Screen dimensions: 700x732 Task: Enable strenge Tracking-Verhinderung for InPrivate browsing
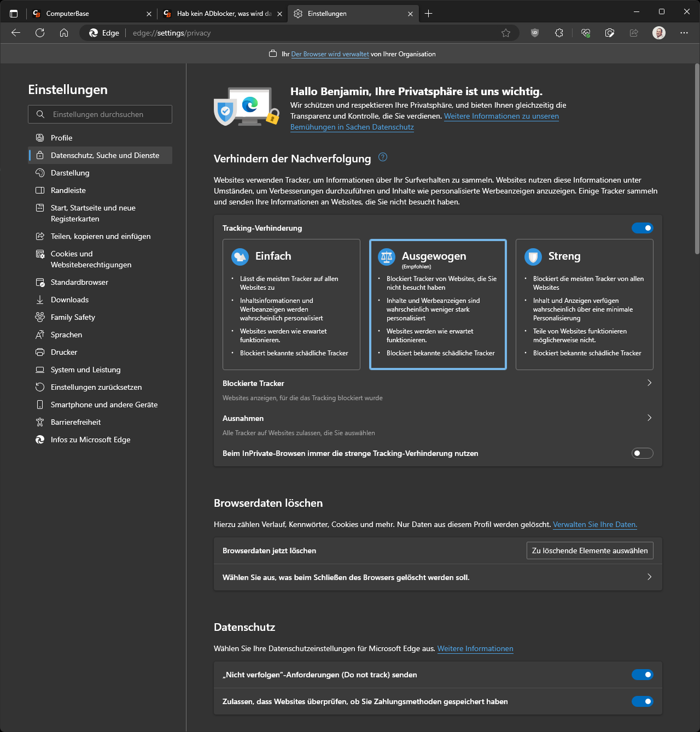click(642, 453)
